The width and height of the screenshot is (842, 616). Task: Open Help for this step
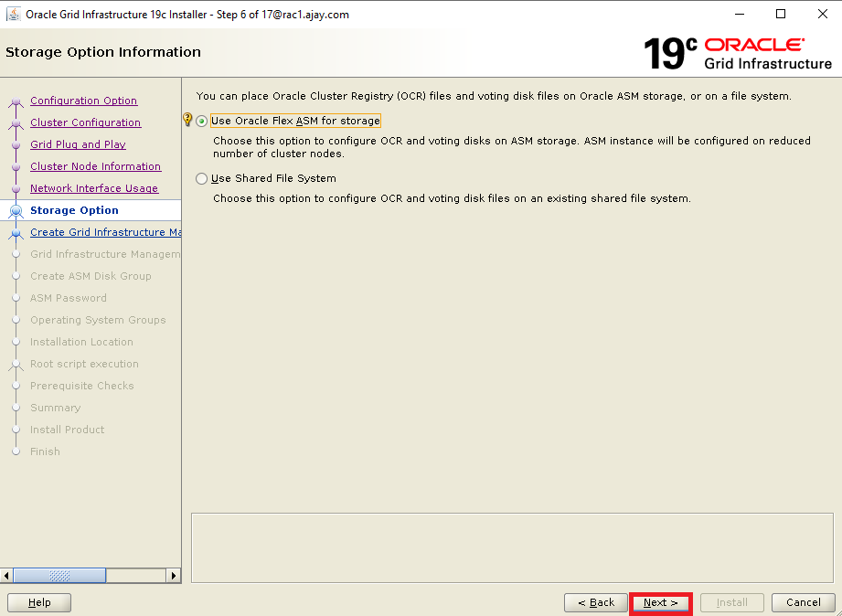click(x=39, y=603)
